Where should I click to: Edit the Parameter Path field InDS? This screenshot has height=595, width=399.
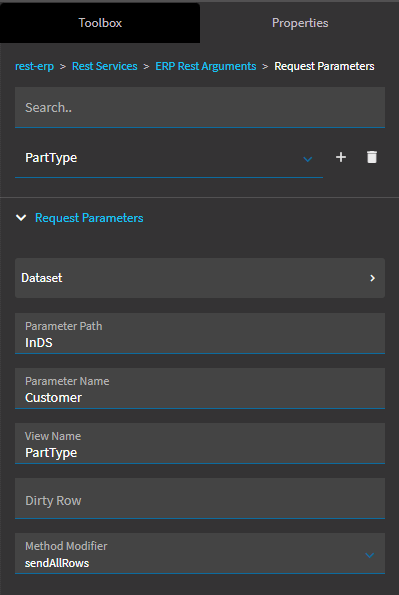click(200, 334)
